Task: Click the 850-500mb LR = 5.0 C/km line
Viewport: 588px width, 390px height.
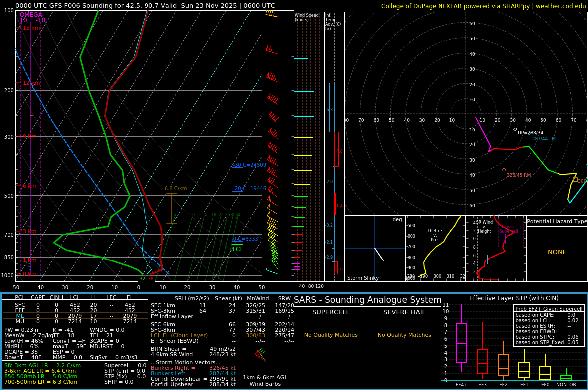Action: (x=41, y=376)
